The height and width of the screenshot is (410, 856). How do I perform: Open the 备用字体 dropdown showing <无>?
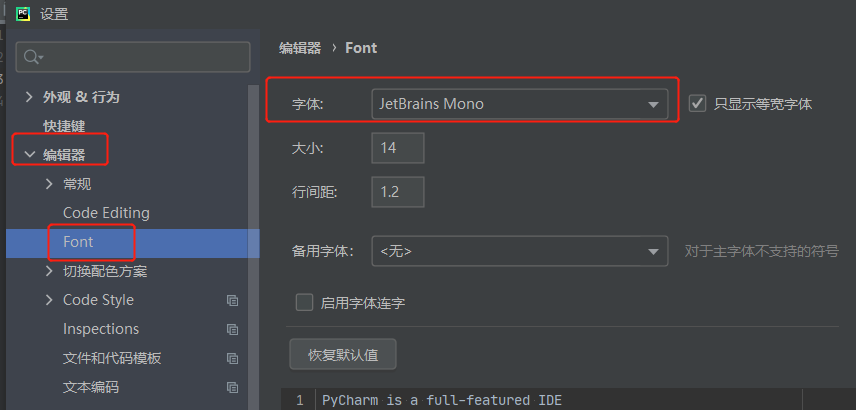520,251
